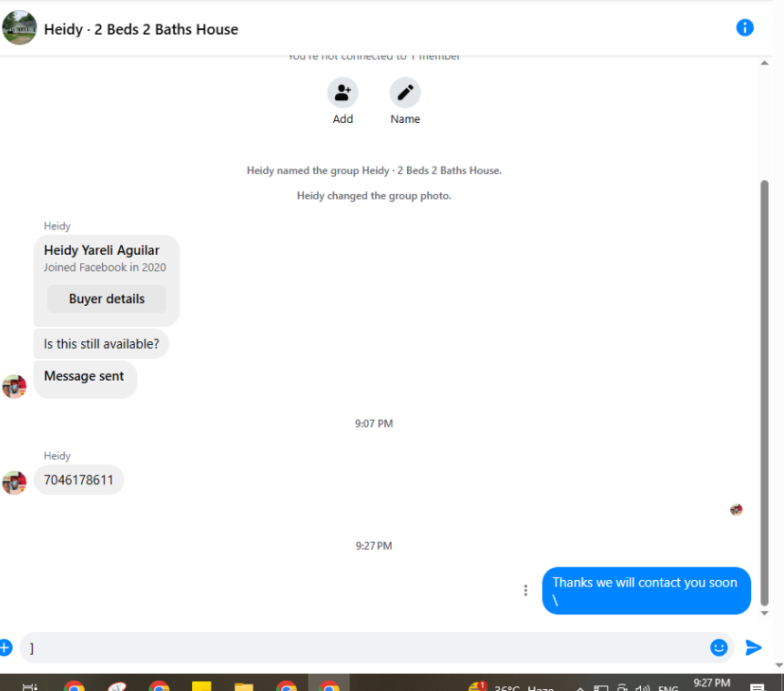Click the scrollbar up arrow
Screen dimensions: 784x691
pos(765,63)
